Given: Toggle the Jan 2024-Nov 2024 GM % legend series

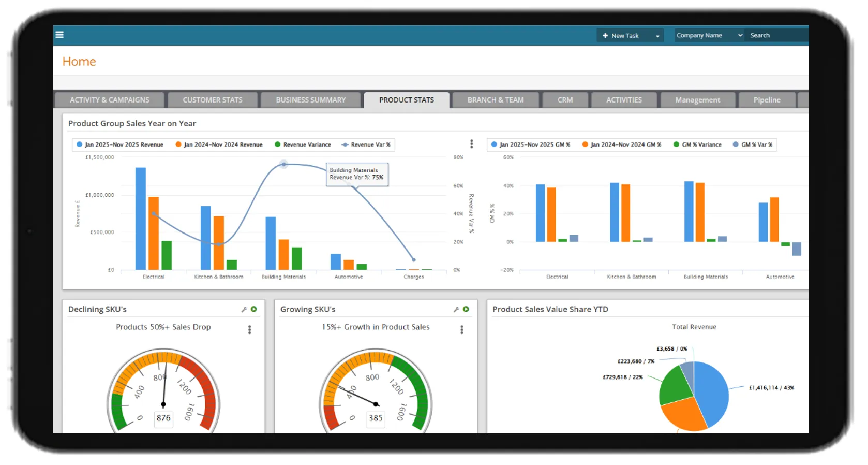Looking at the screenshot, I should [622, 144].
